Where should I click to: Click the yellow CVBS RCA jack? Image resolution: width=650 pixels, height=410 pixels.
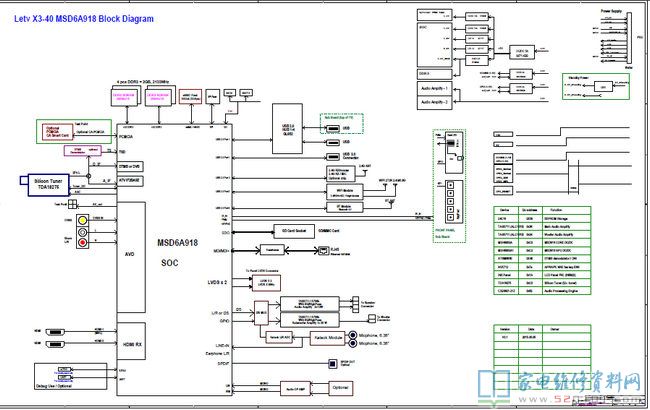(82, 220)
